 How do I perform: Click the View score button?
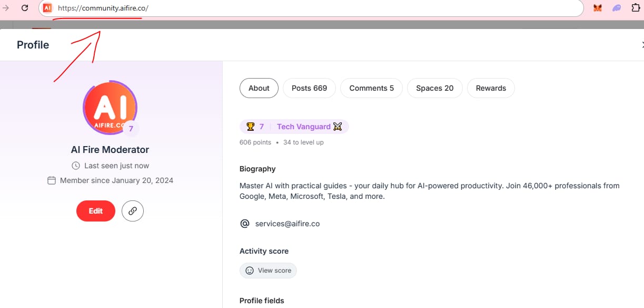(268, 271)
